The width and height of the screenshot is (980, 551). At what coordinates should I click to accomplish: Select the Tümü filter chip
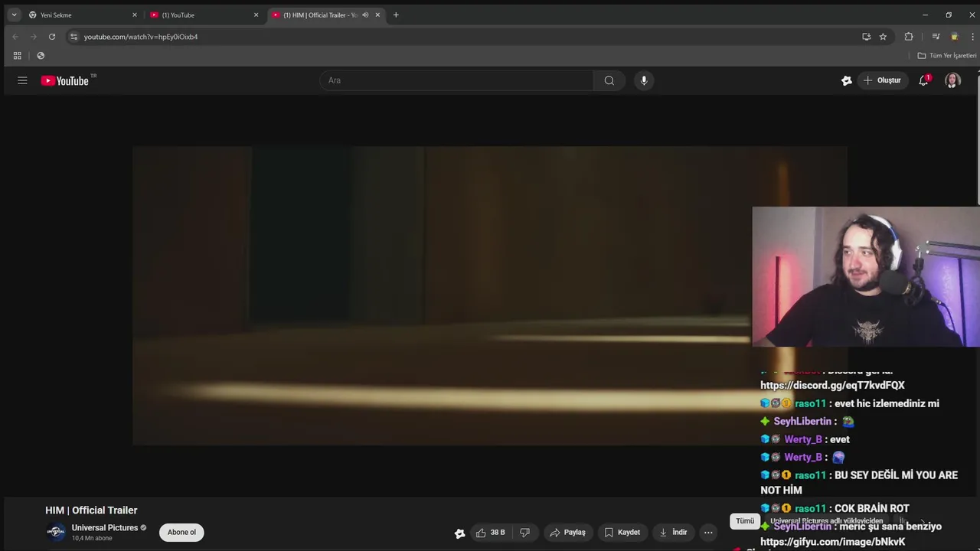pyautogui.click(x=745, y=521)
